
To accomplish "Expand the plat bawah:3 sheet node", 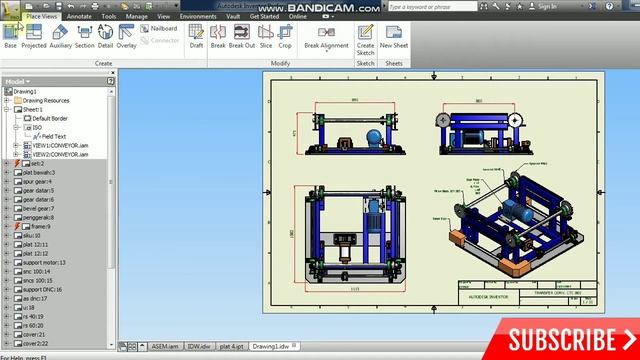I will pyautogui.click(x=7, y=172).
